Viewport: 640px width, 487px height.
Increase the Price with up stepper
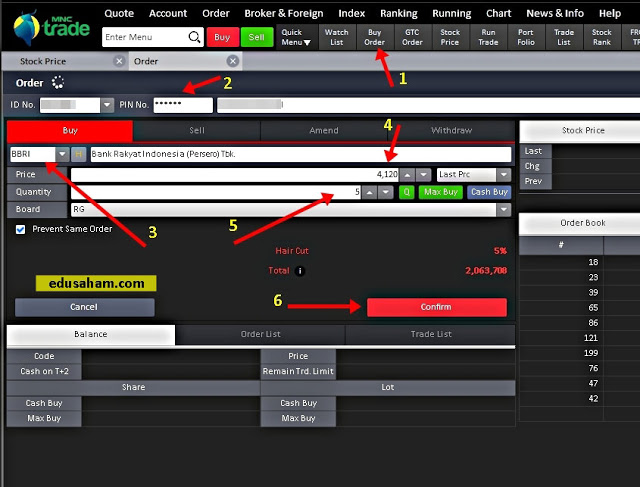pyautogui.click(x=407, y=175)
